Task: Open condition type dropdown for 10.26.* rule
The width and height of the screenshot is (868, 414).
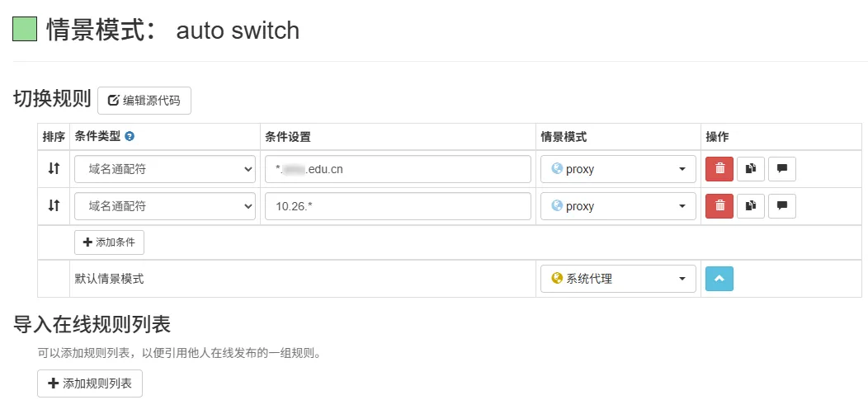Action: point(165,206)
